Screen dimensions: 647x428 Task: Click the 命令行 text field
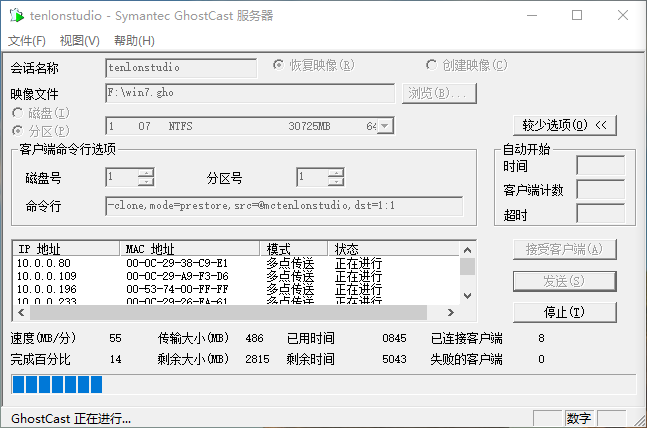[284, 206]
